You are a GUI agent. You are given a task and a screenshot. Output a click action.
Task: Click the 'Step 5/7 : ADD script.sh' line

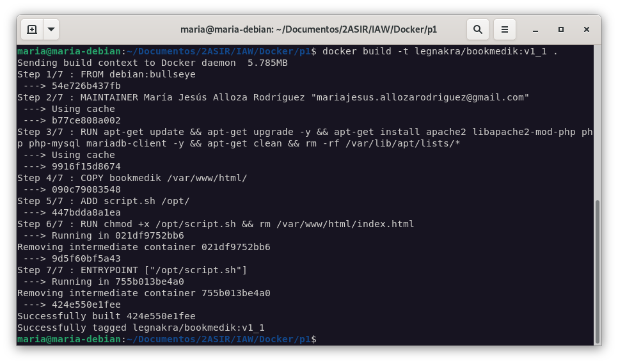[104, 201]
